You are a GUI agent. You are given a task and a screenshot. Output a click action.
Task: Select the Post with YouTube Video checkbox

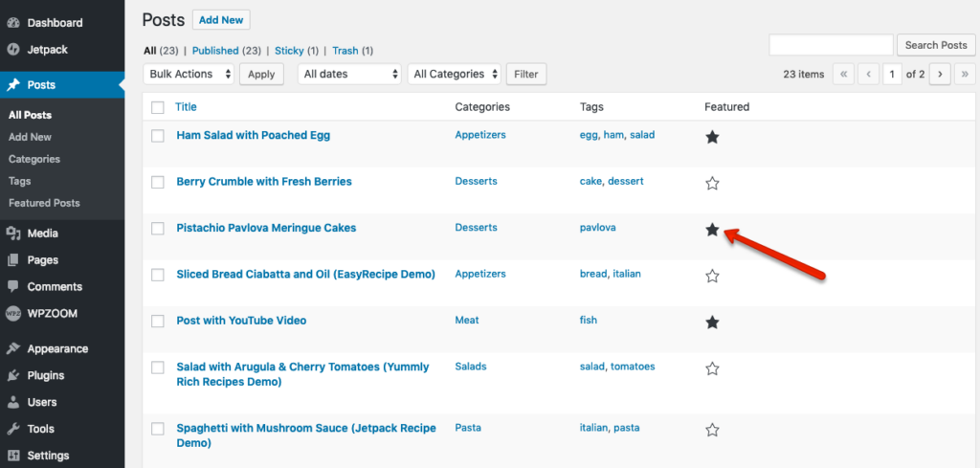coord(158,322)
